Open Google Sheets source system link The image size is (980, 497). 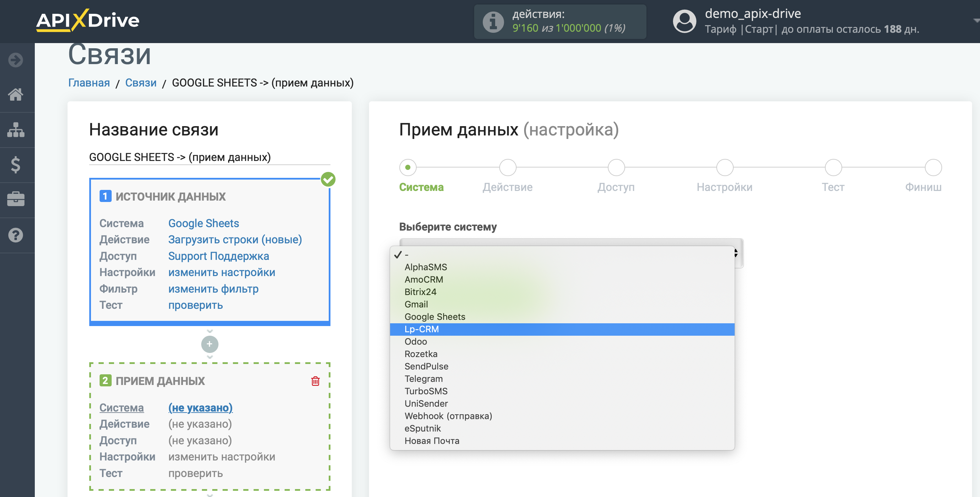204,223
